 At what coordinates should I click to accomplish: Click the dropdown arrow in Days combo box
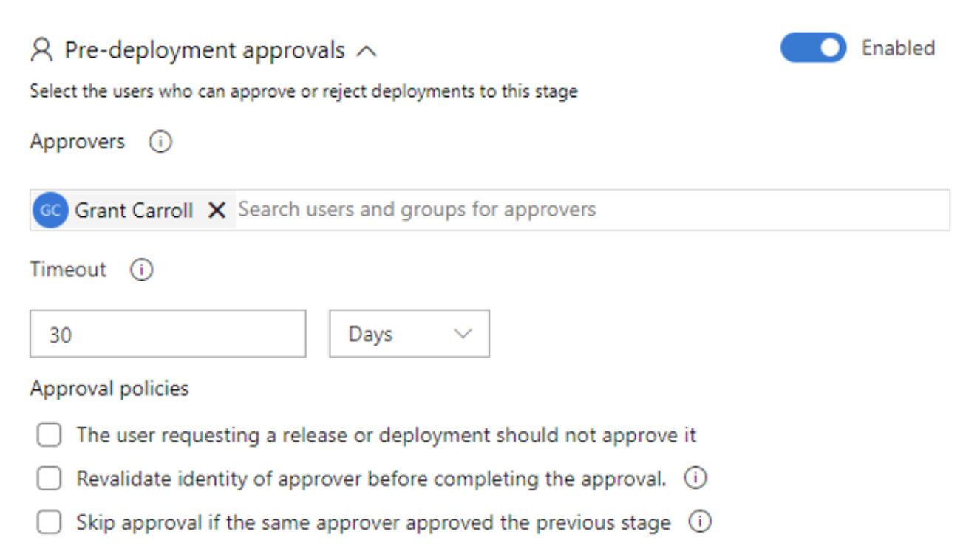tap(463, 334)
